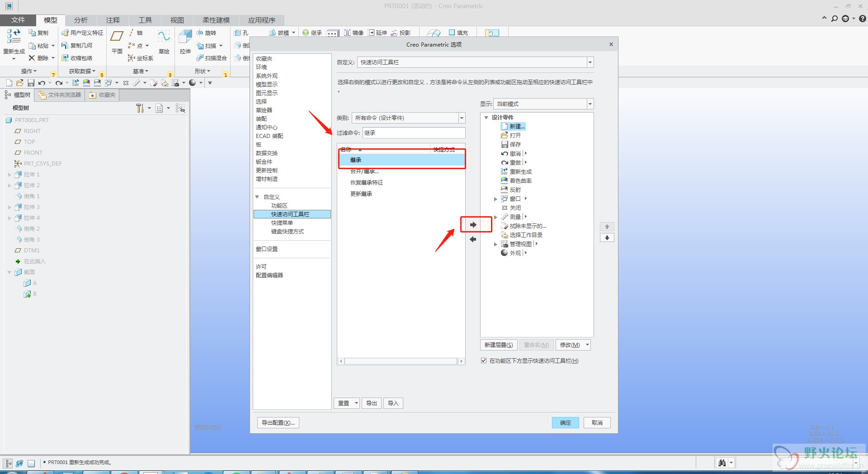Click the Copy Geometry (复制几何) icon
Viewport: 868px width, 474px height.
point(65,45)
